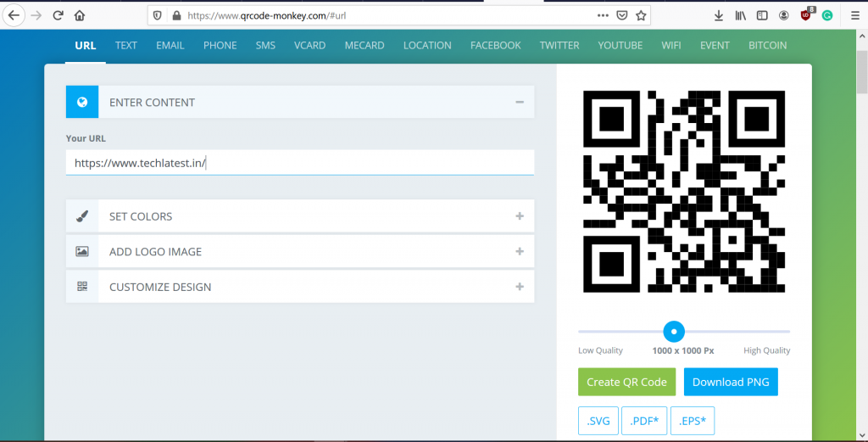
Task: Reload the page with the refresh icon
Action: [58, 15]
